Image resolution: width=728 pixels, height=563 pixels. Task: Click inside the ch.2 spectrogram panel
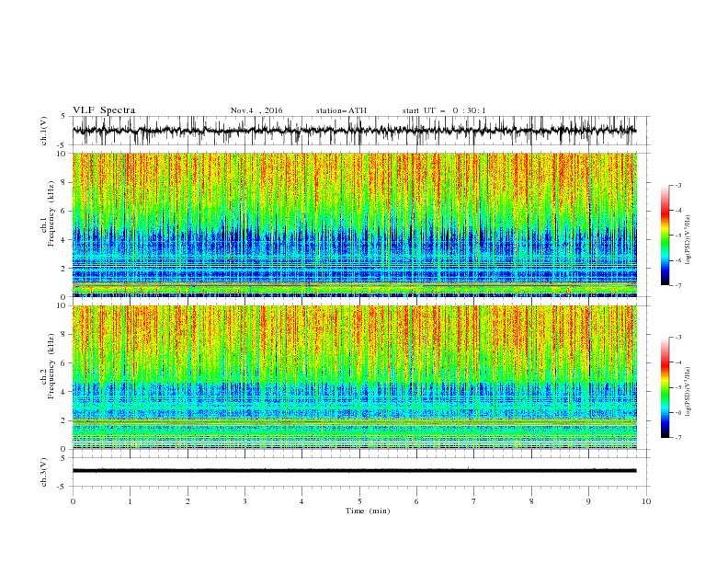click(x=355, y=377)
